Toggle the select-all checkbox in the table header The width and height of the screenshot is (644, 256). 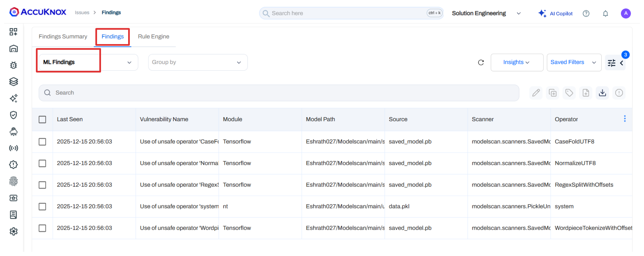click(x=43, y=120)
